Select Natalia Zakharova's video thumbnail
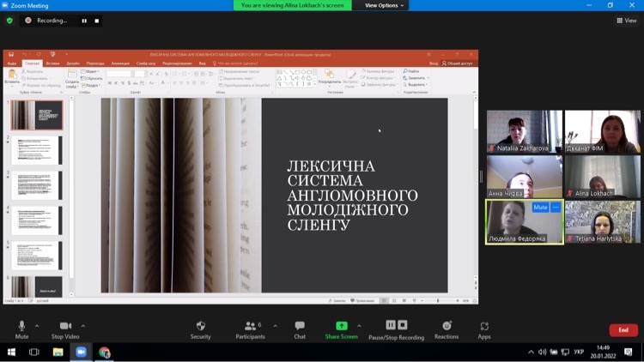Screen dimensions: 644x362 pyautogui.click(x=525, y=131)
